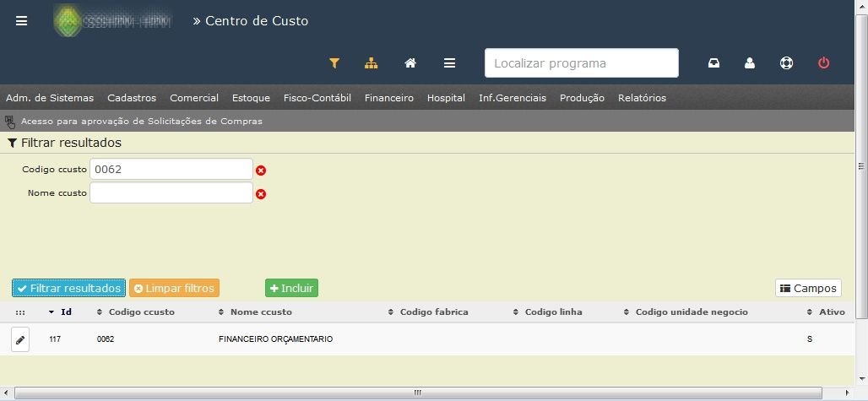This screenshot has height=401, width=868.
Task: Open the Produção menu
Action: coord(582,98)
